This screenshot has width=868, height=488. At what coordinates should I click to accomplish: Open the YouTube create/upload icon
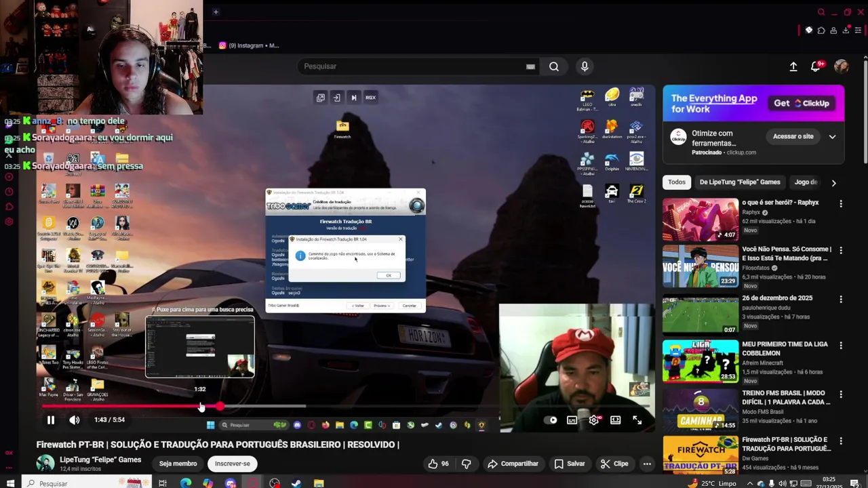[x=793, y=66]
